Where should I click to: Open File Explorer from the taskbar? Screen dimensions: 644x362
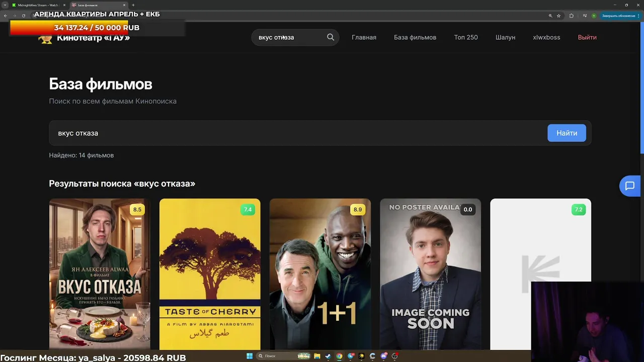317,356
